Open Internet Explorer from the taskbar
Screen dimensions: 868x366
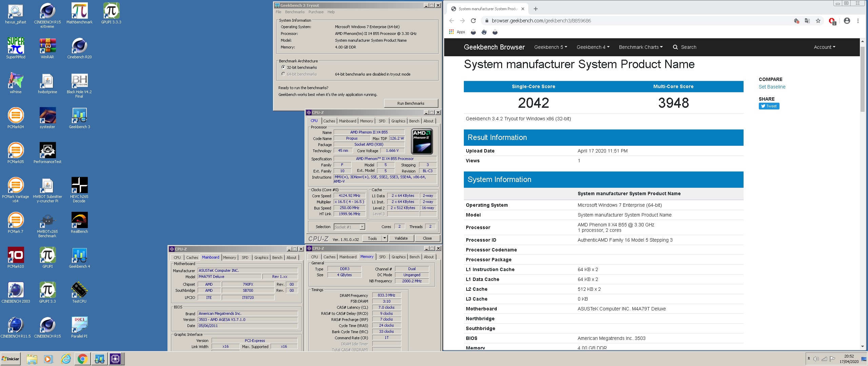[66, 359]
